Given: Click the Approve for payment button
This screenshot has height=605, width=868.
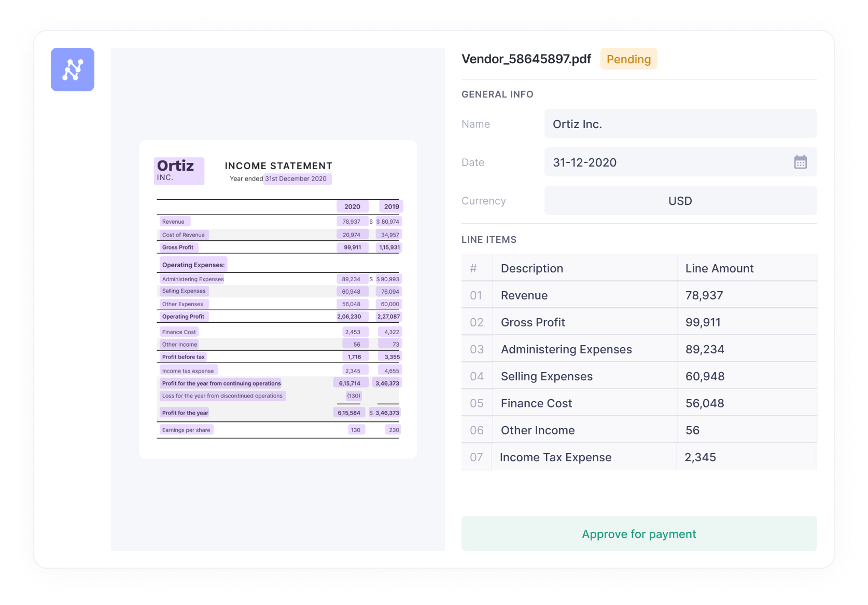Looking at the screenshot, I should tap(639, 533).
